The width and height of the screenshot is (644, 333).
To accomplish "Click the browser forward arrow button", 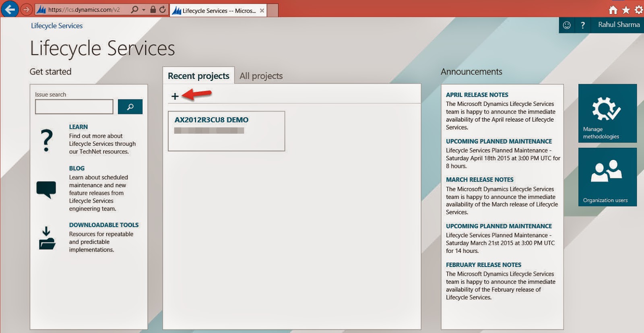I will point(26,9).
